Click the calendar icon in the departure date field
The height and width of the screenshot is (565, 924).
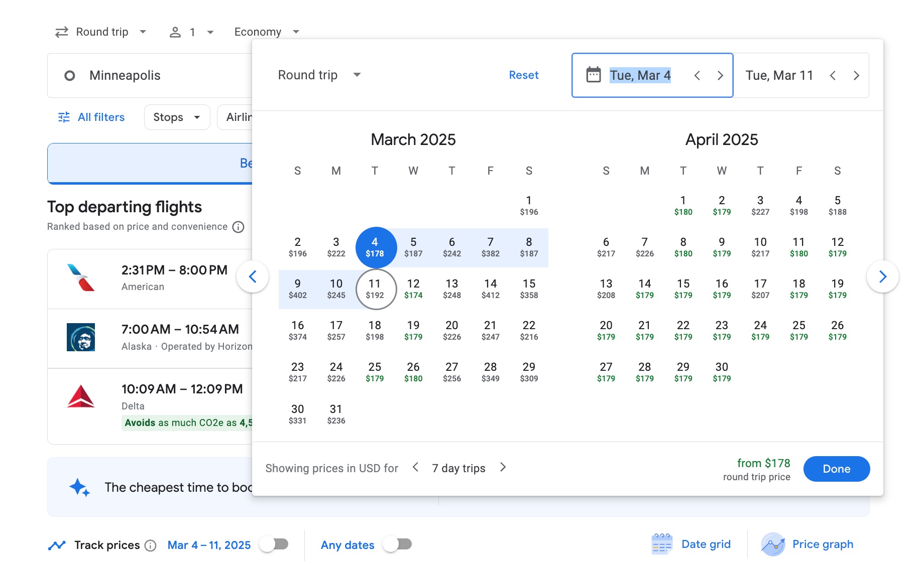click(594, 74)
